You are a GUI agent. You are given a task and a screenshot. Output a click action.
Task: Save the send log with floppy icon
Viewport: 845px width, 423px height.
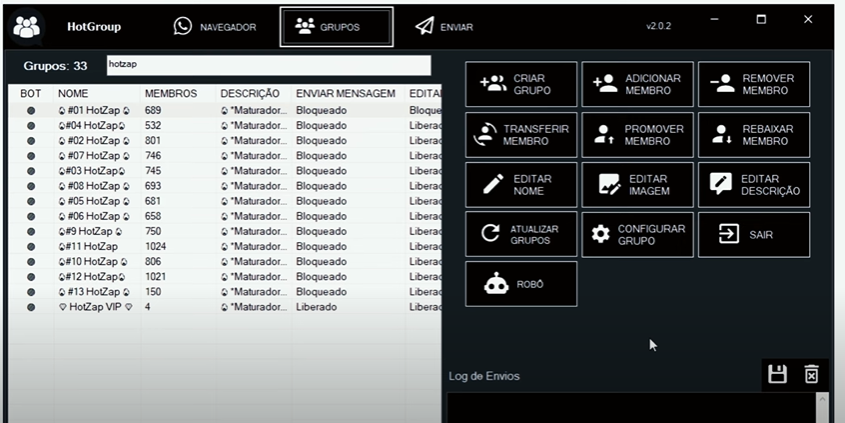(777, 374)
